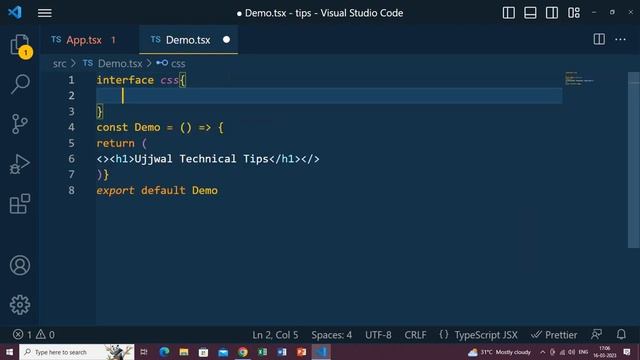The width and height of the screenshot is (640, 360).
Task: Split the editor to the right
Action: point(599,40)
